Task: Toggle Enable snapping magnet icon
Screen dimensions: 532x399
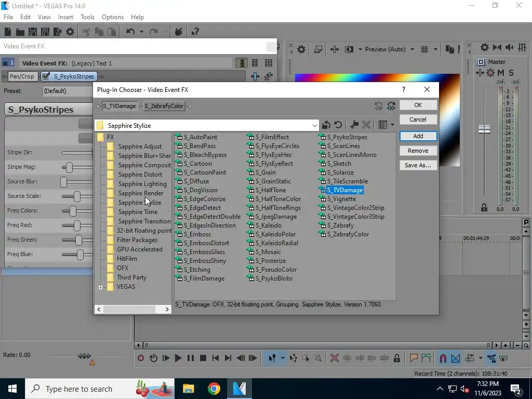Action: [443, 358]
